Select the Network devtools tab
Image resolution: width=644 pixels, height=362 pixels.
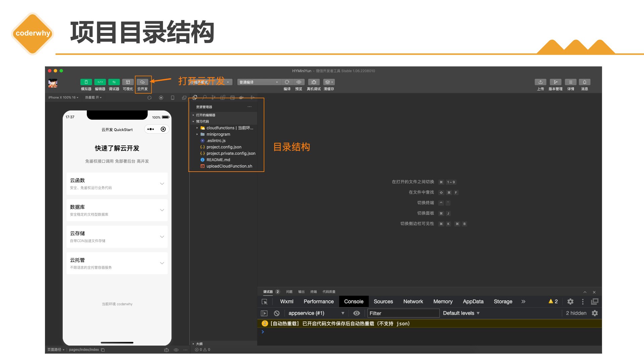tap(413, 301)
